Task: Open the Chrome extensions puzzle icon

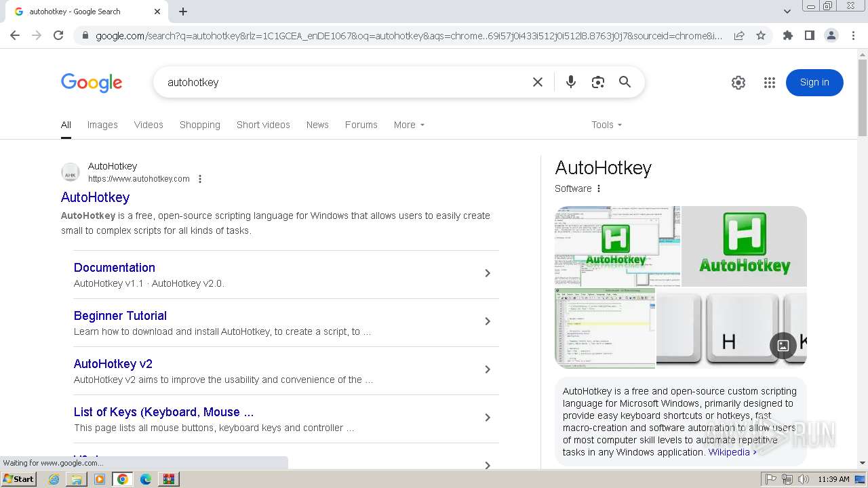Action: pos(787,35)
